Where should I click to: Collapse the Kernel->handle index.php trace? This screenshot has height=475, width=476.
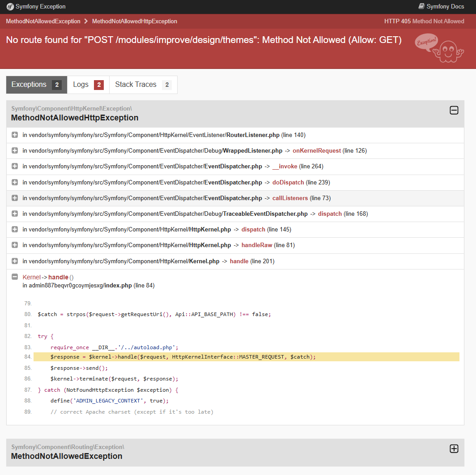15,277
